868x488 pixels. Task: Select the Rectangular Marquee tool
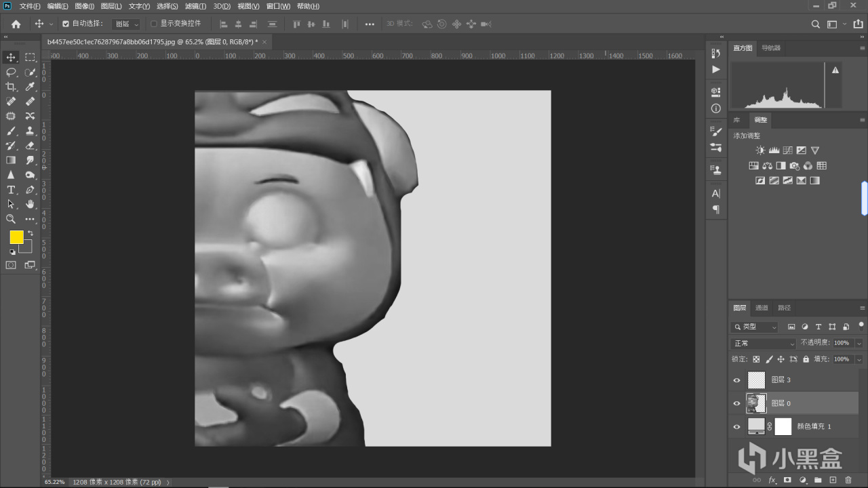[30, 58]
